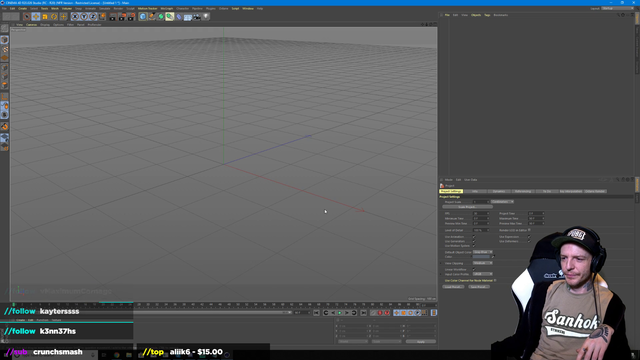Add a light object icon

tap(206, 17)
